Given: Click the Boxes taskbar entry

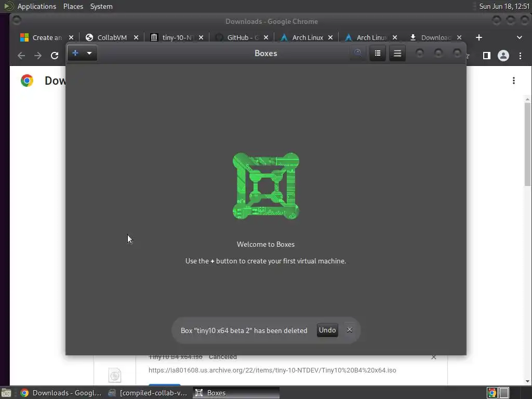Looking at the screenshot, I should point(236,393).
